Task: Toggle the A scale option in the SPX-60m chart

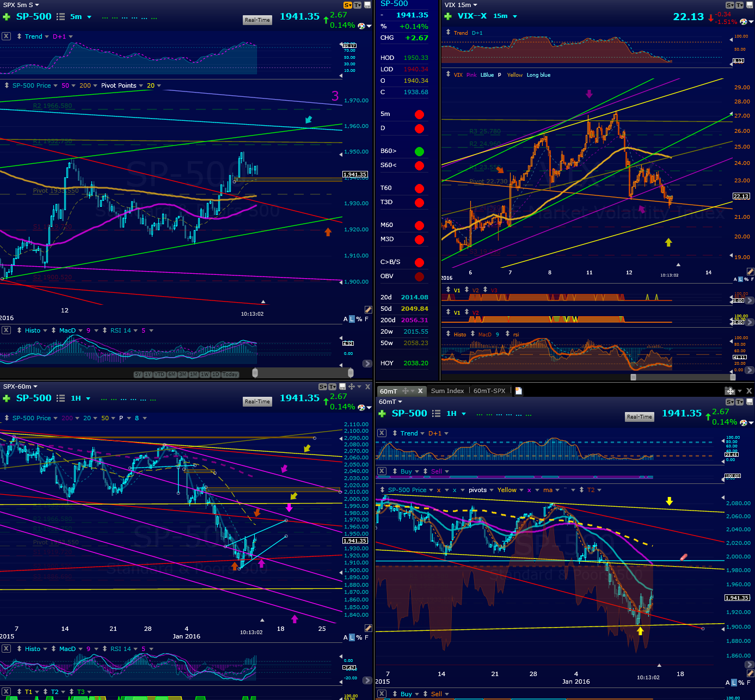Action: [x=346, y=637]
